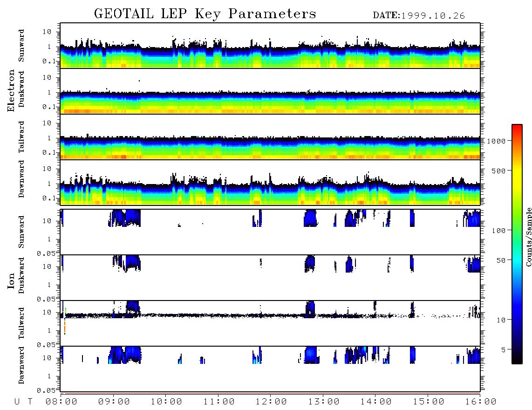Click the colorbar tick label '500'
Image resolution: width=532 pixels, height=410 pixels.
point(499,171)
